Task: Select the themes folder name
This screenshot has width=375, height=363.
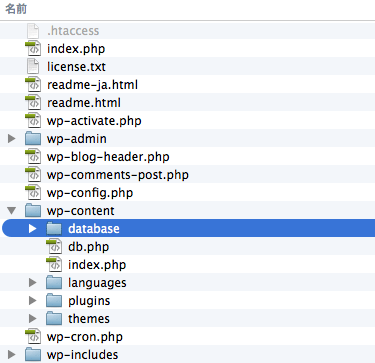Action: pos(89,319)
